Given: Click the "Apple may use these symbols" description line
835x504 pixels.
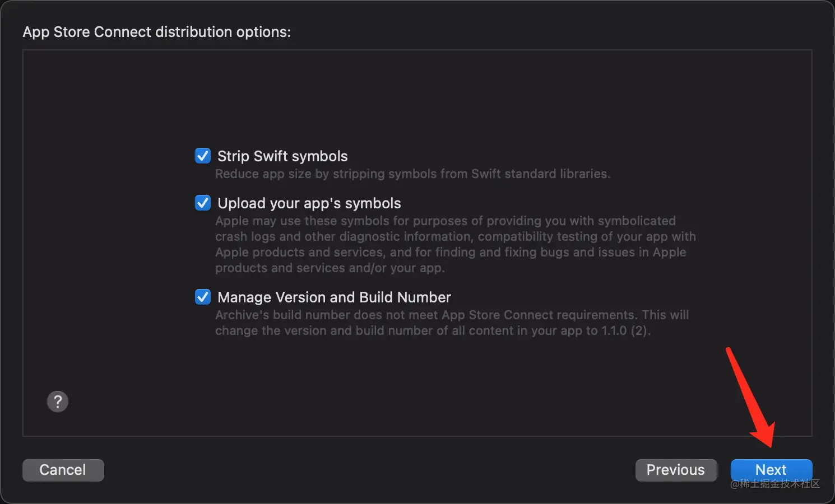Looking at the screenshot, I should pos(445,221).
